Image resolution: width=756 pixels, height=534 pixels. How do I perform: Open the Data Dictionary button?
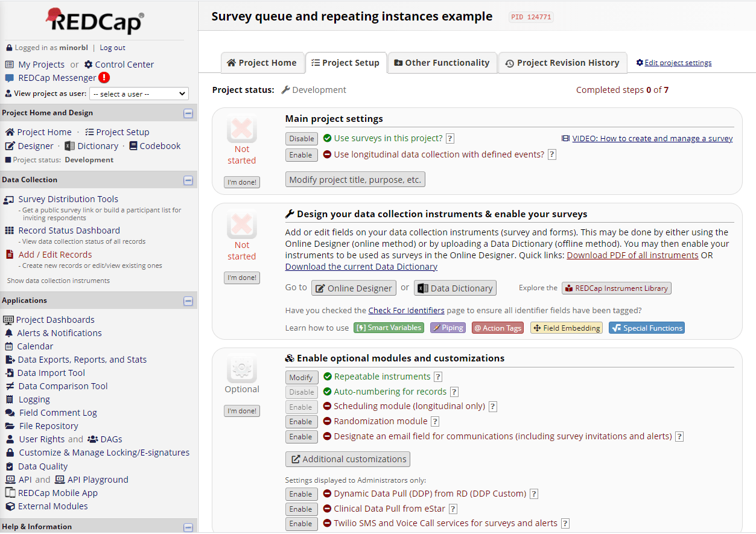pyautogui.click(x=455, y=288)
